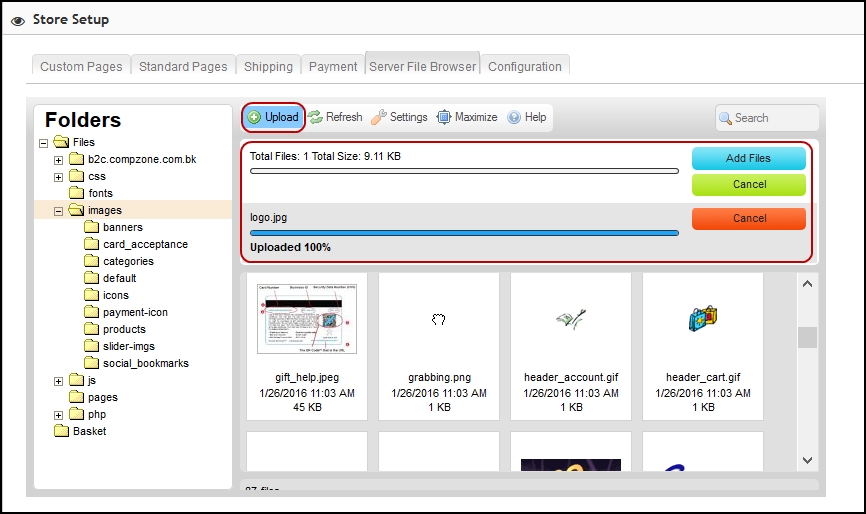
Task: Expand the php folder
Action: point(59,415)
